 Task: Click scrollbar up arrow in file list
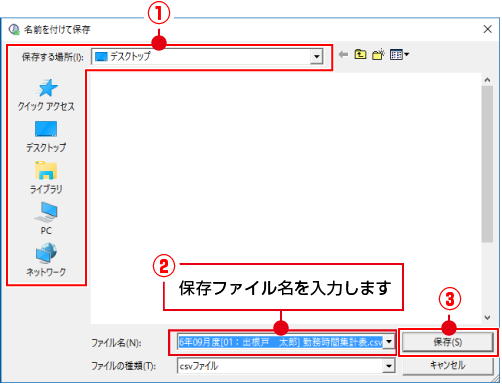pyautogui.click(x=487, y=80)
